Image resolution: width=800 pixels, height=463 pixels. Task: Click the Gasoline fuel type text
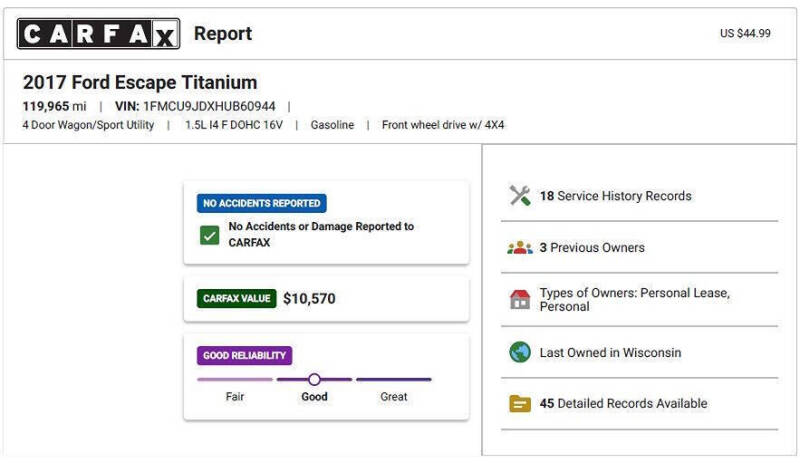pos(332,125)
